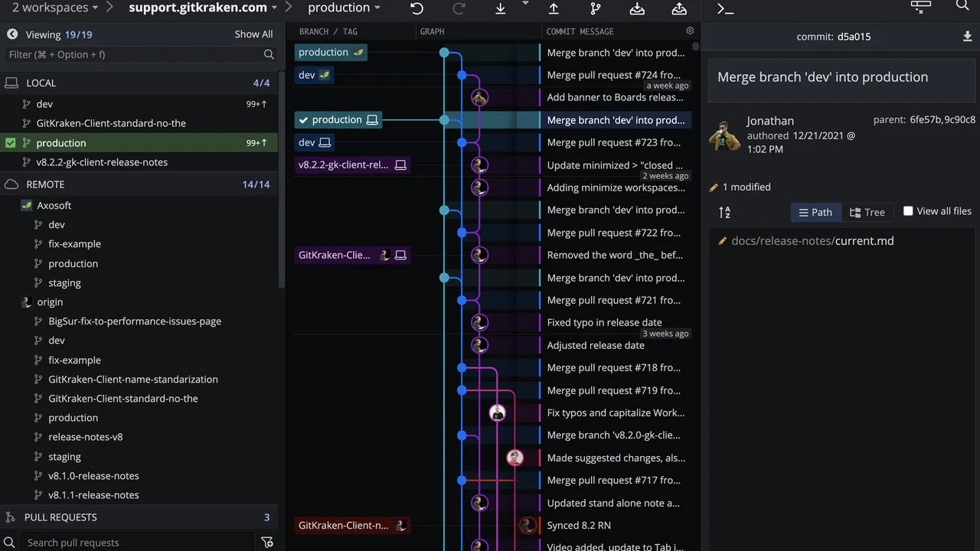The width and height of the screenshot is (980, 551).
Task: Open the support.gitkraken.com repository dropdown
Action: click(x=203, y=8)
